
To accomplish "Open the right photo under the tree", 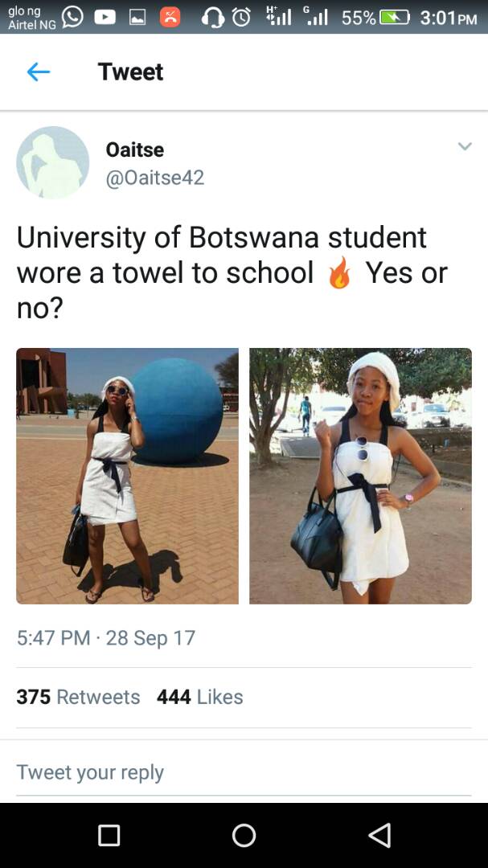I will coord(361,476).
